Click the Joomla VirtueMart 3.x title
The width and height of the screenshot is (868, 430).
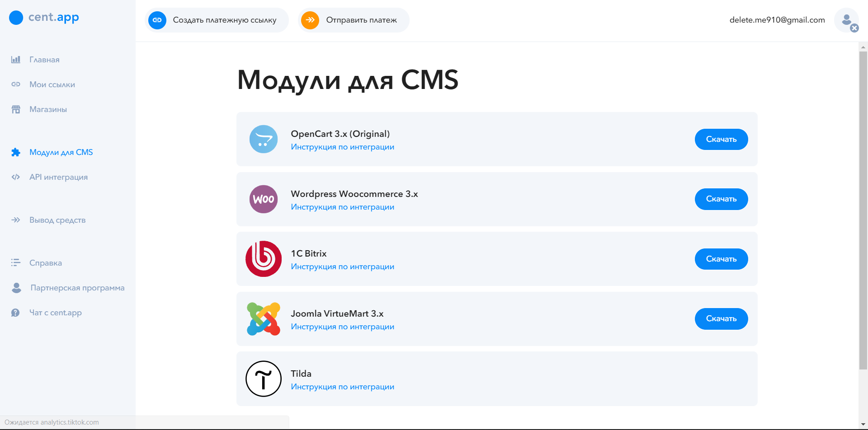[337, 313]
